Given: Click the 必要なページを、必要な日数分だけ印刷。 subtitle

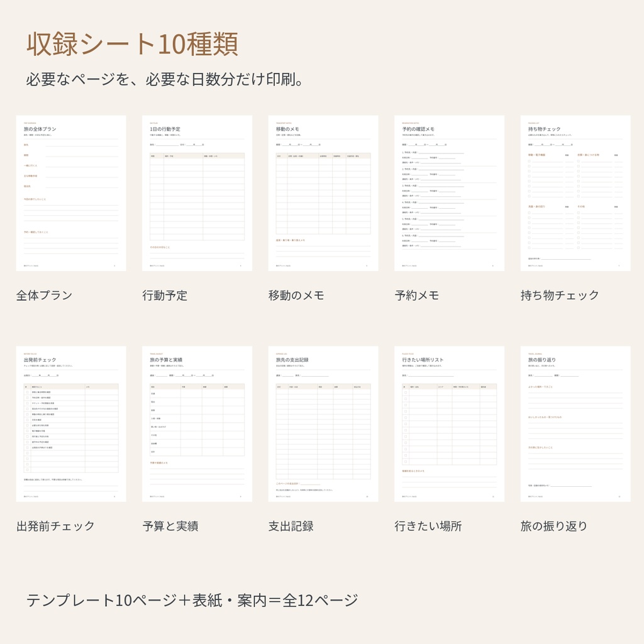Looking at the screenshot, I should pyautogui.click(x=165, y=79).
